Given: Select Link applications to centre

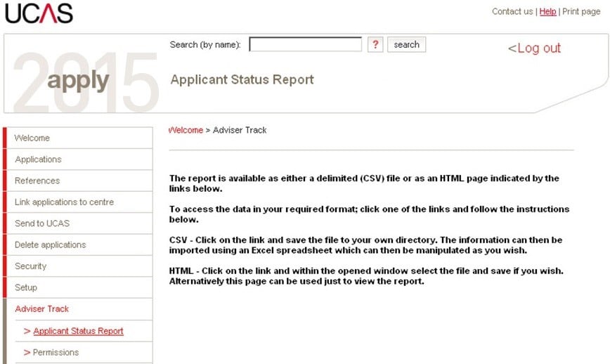Looking at the screenshot, I should point(79,202).
